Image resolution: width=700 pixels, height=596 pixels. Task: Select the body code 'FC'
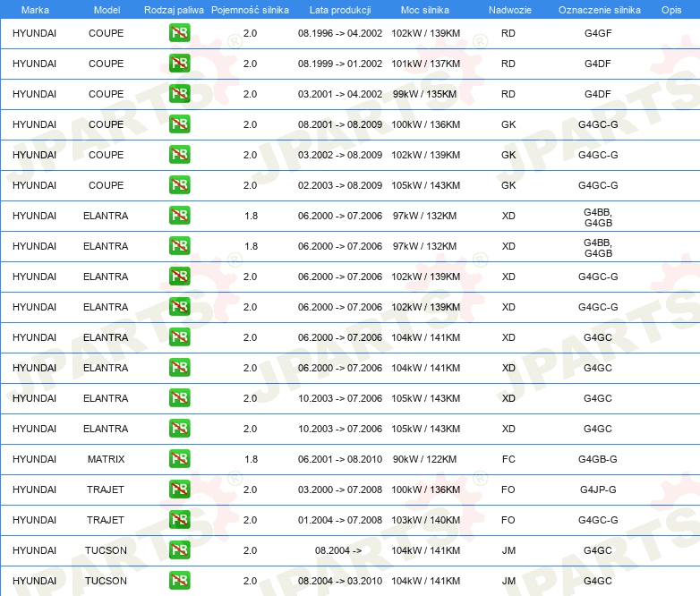point(508,459)
